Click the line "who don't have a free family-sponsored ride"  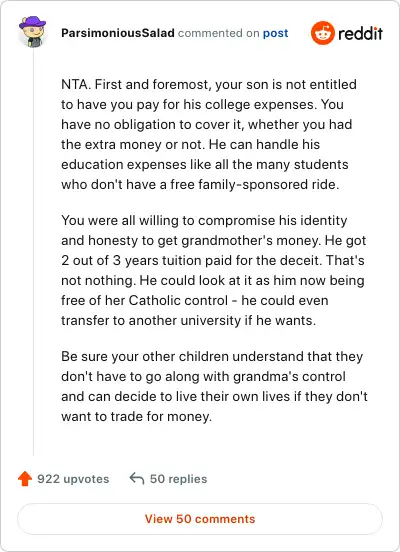pos(200,184)
